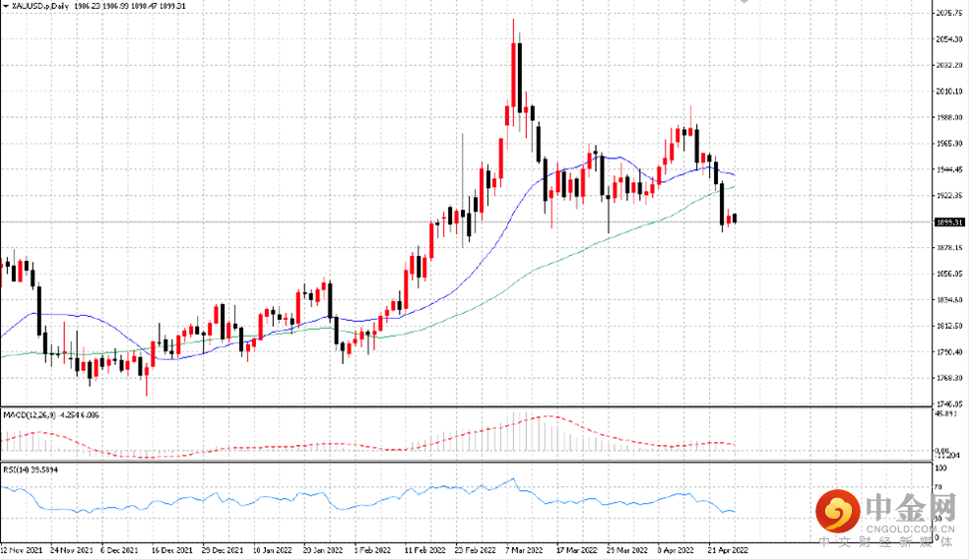Click price axis label 2075.75
This screenshot has height=560, width=970.
point(949,13)
